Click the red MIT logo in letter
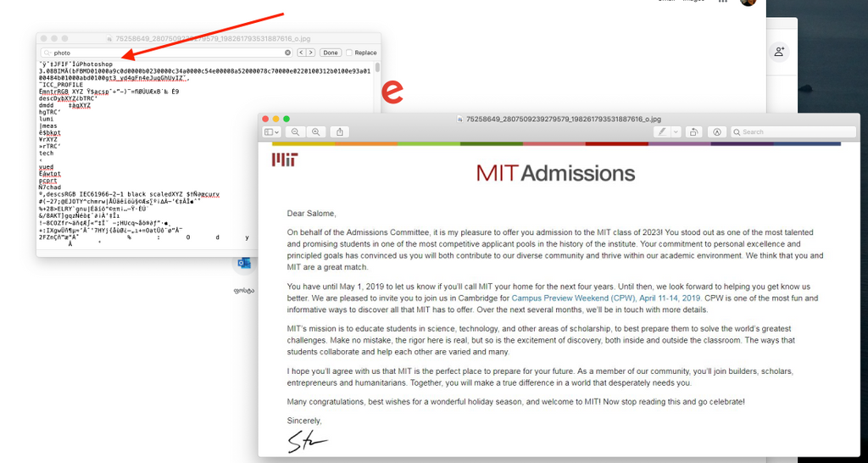 point(285,159)
